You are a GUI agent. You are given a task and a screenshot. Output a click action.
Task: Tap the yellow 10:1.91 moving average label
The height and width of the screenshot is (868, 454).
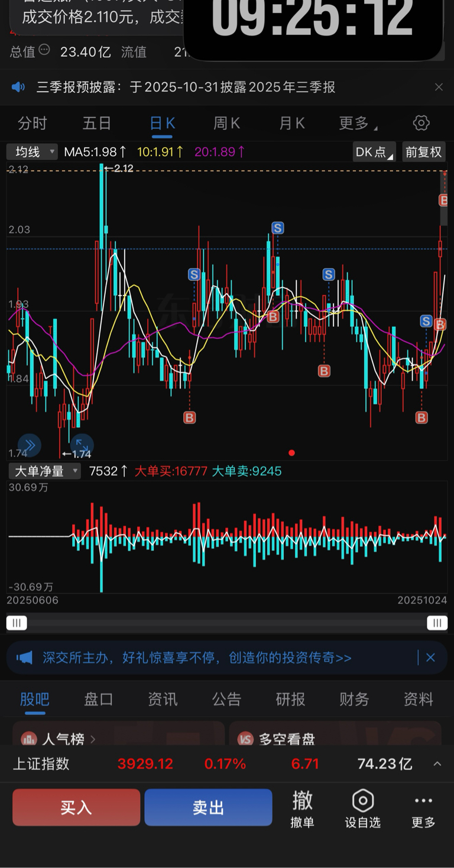161,152
